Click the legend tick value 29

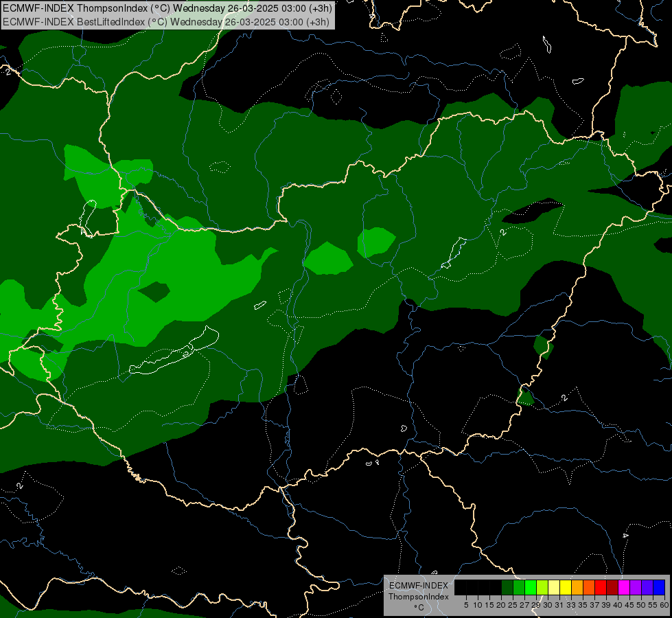(x=536, y=605)
